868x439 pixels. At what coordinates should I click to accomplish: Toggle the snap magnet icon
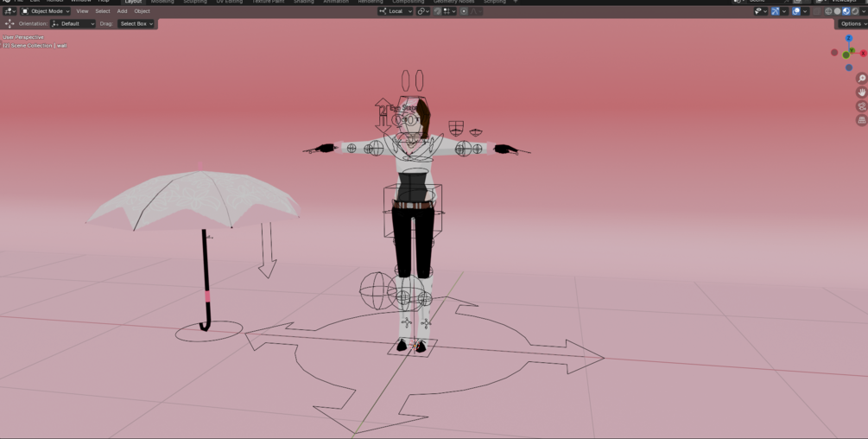437,11
